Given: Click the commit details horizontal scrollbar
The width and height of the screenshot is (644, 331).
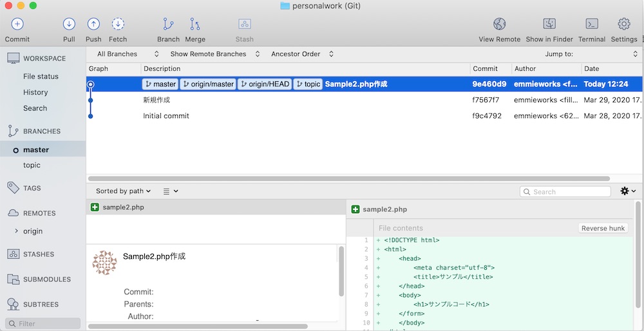Looking at the screenshot, I should 198,326.
